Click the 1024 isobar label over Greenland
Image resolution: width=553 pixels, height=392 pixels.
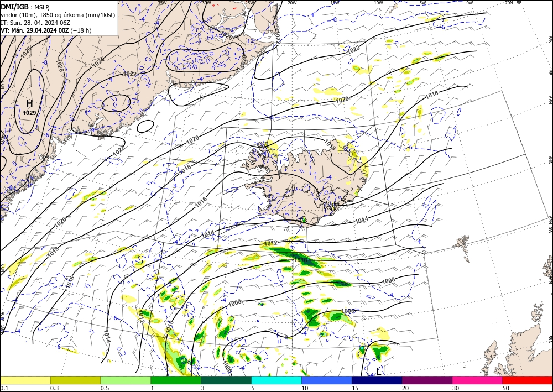pos(98,62)
